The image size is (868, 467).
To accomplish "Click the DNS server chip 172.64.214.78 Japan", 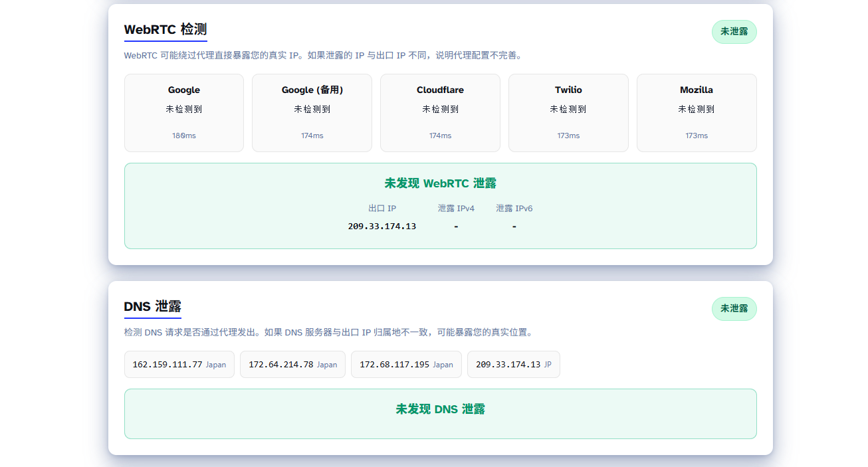I will pos(292,365).
